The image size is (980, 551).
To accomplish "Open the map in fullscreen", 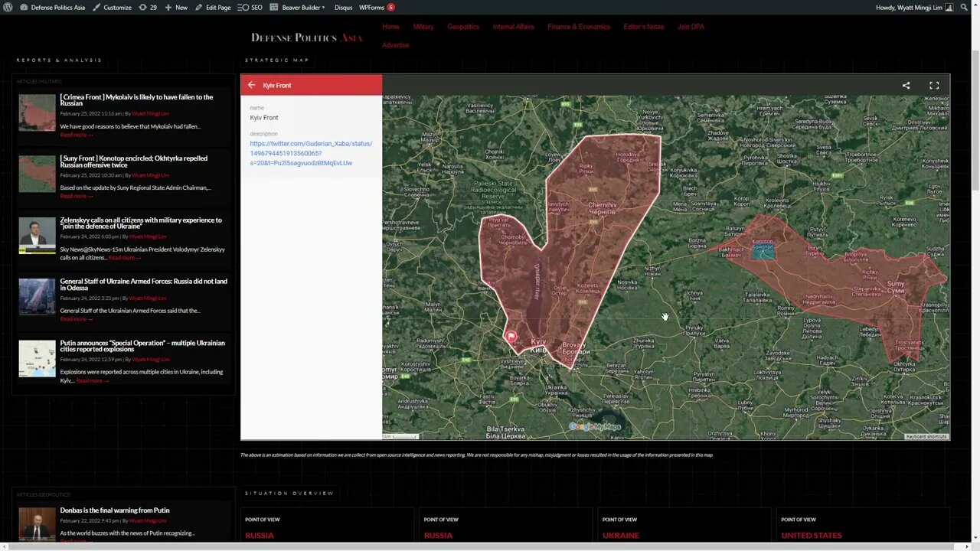I will (934, 86).
